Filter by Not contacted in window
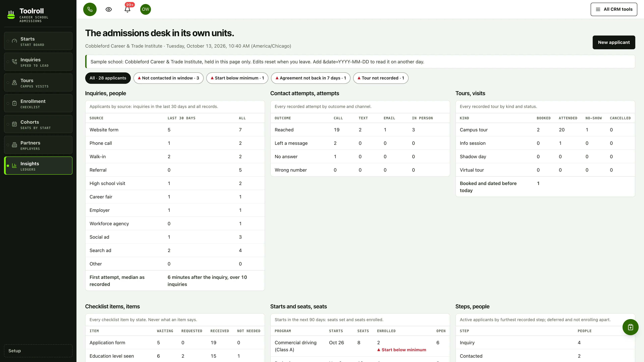The width and height of the screenshot is (644, 362). (x=169, y=78)
